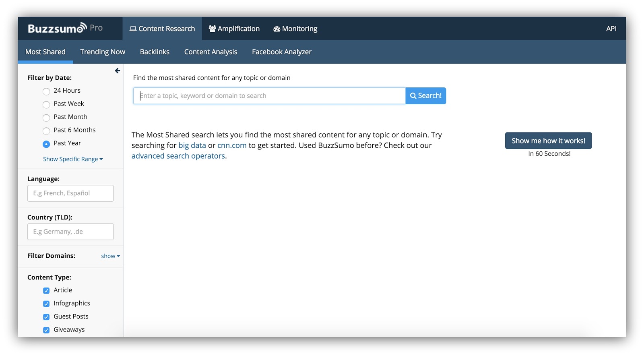
Task: Select the 24 Hours date filter
Action: tap(46, 91)
